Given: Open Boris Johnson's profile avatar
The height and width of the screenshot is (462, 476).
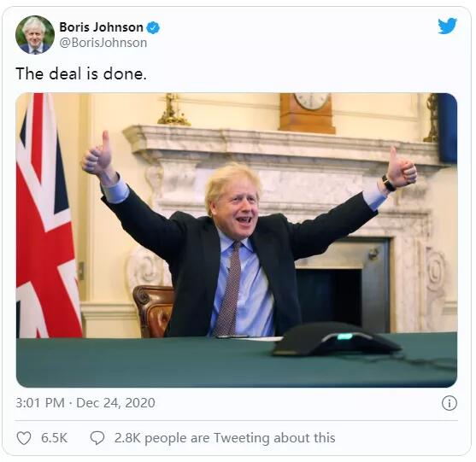Looking at the screenshot, I should point(35,35).
